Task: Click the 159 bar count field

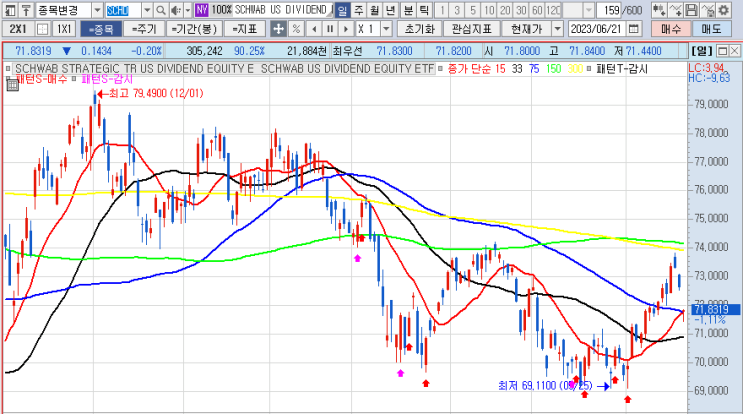Action: pos(609,10)
